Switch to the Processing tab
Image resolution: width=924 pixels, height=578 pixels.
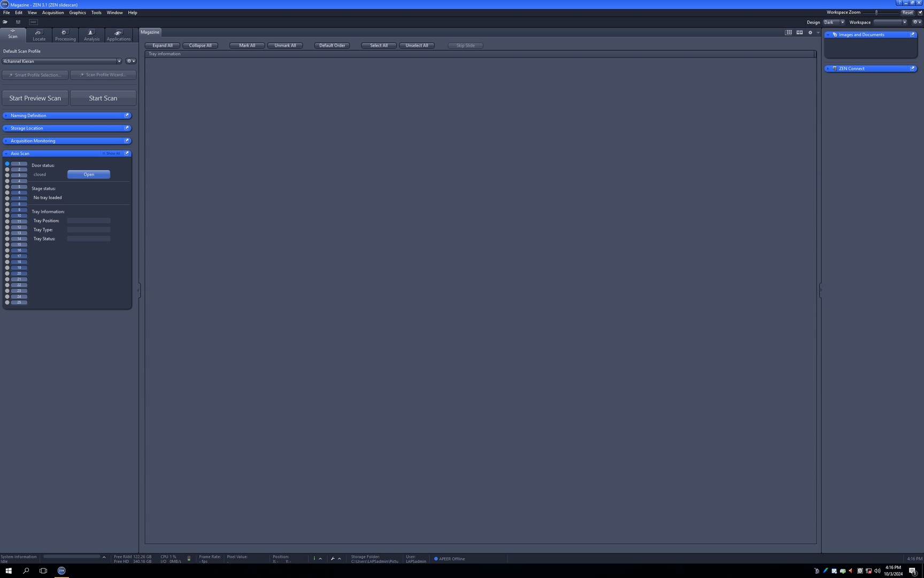click(x=65, y=35)
